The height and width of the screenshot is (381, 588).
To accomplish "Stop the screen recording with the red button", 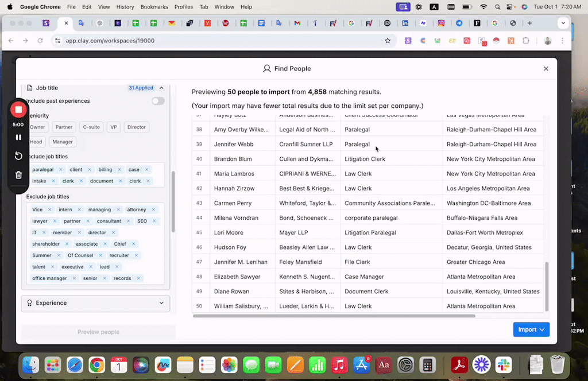I will [x=18, y=110].
